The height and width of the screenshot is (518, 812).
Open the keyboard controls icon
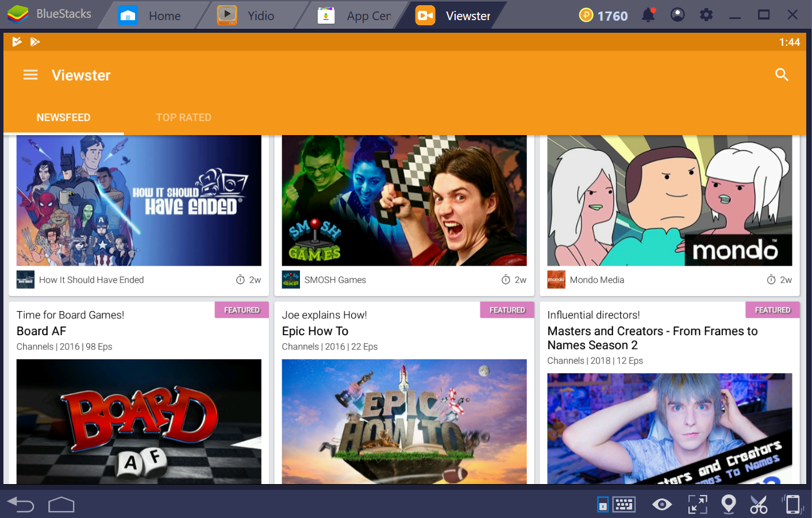624,505
